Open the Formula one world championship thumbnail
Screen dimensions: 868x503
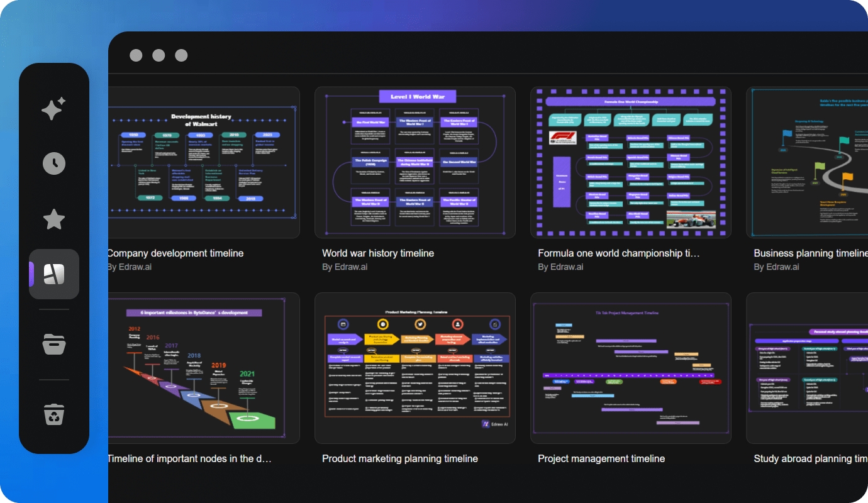(x=631, y=163)
